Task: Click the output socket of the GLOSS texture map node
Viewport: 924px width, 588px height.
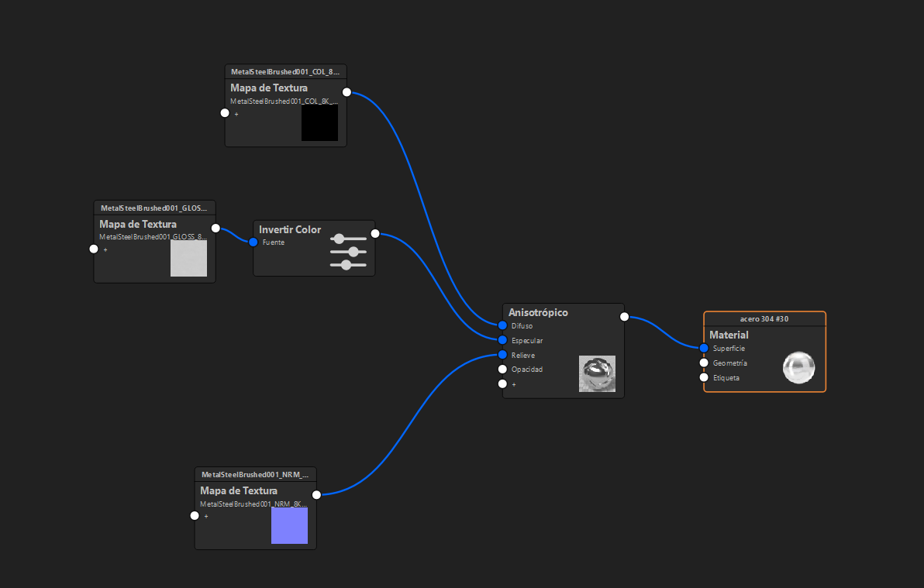Action: click(215, 228)
